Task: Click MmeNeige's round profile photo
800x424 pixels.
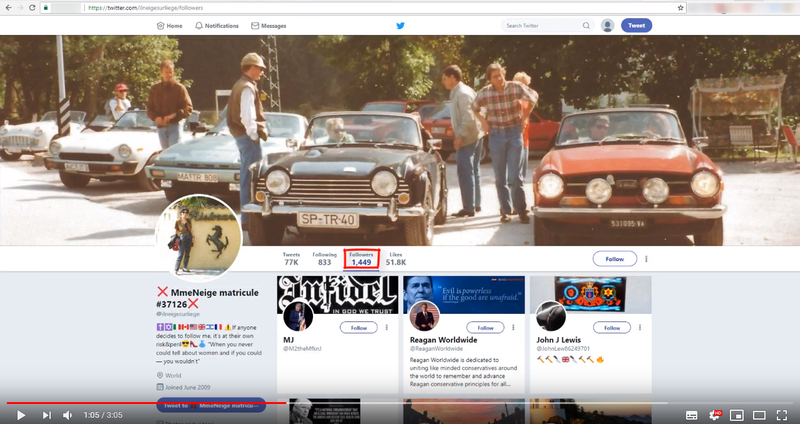Action: (x=198, y=238)
